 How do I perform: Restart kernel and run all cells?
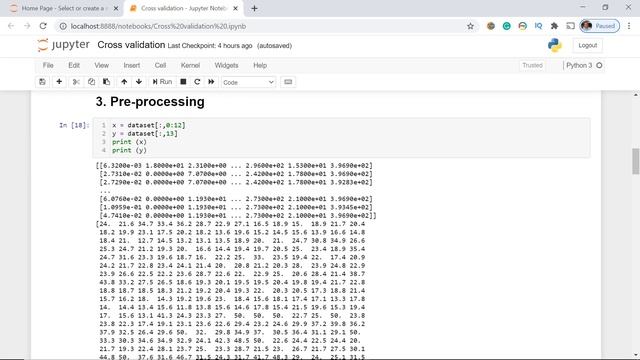(x=211, y=82)
